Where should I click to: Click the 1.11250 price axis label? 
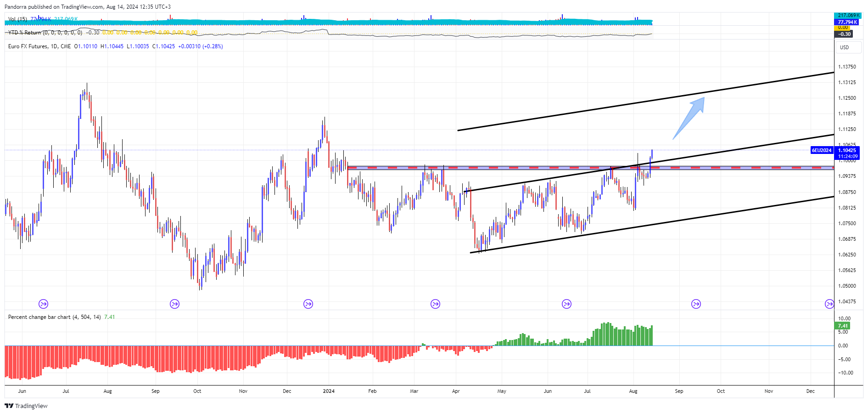click(x=847, y=129)
